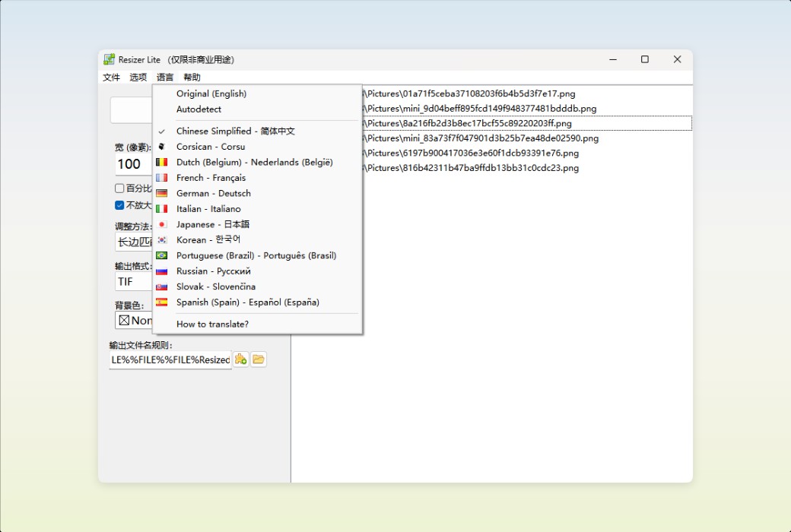Open the 调整方法 resize method dropdown
Viewport: 791px width, 532px height.
click(135, 242)
